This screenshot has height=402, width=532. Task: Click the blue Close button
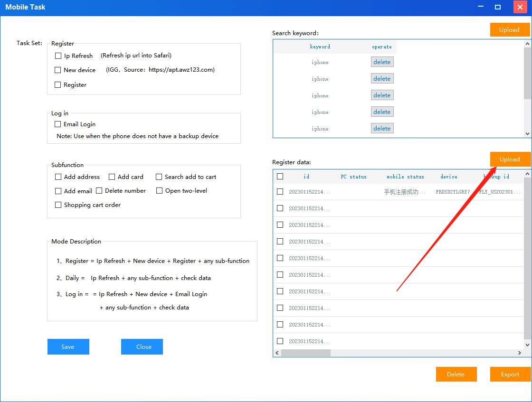[142, 347]
